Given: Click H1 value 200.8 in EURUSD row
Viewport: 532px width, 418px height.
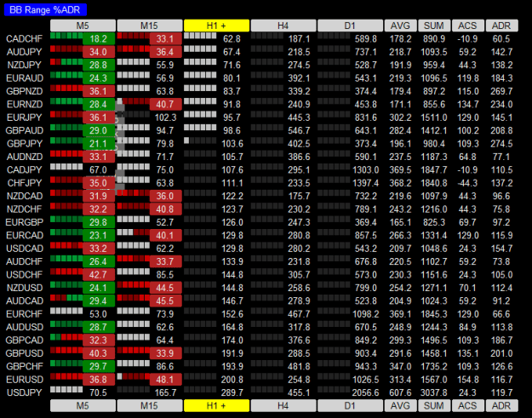Looking at the screenshot, I should 232,380.
